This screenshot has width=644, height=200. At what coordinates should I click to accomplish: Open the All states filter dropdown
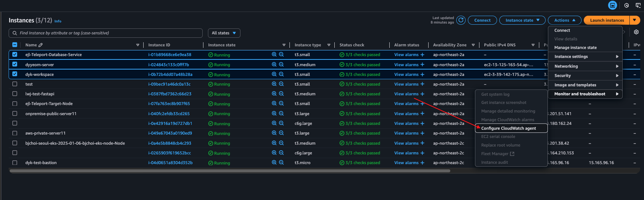point(224,33)
